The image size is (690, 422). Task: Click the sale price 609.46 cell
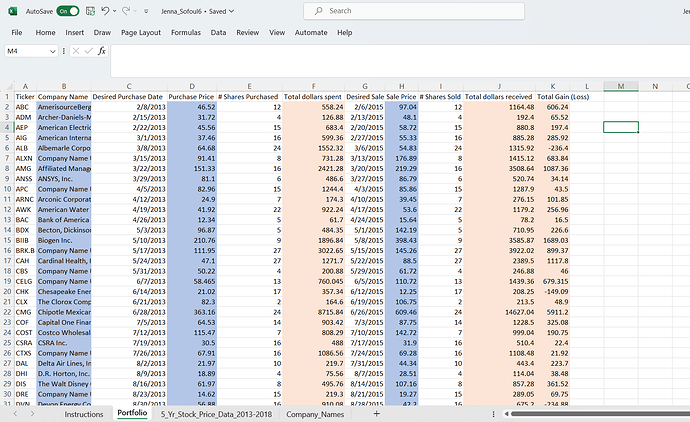(401, 312)
